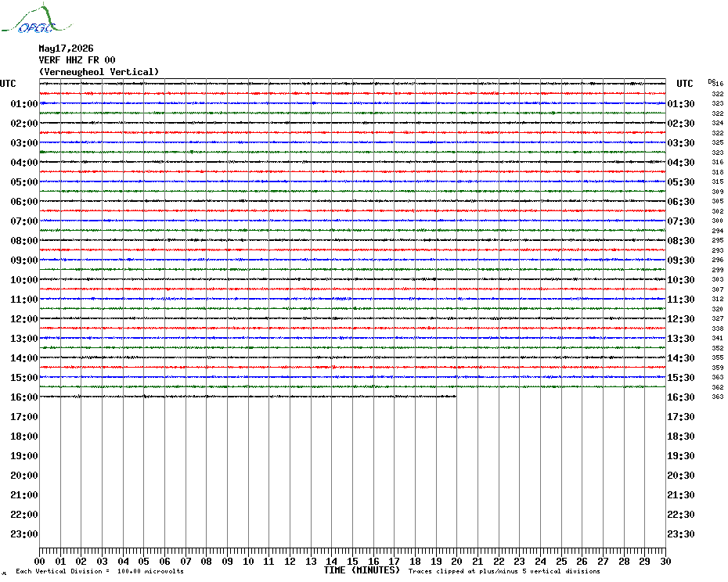
Task: Select the 23:00 hour label on the left
Action: pyautogui.click(x=24, y=533)
